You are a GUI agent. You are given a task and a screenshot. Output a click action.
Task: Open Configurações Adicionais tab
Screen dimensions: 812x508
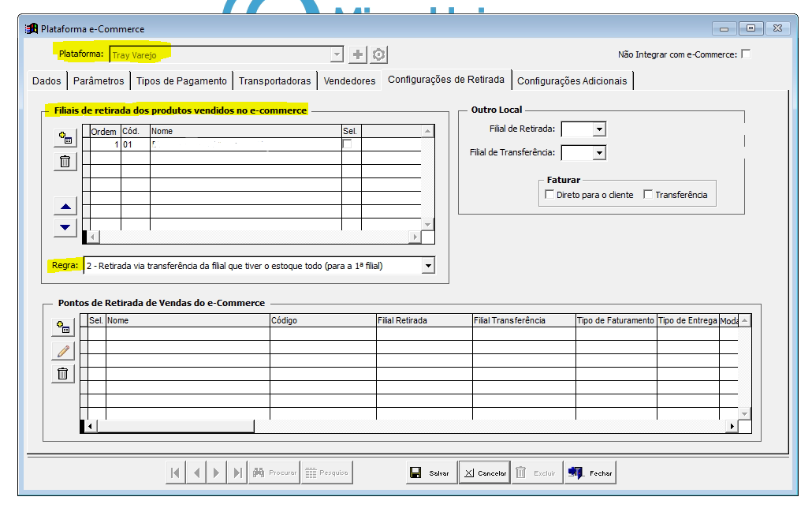click(x=572, y=81)
